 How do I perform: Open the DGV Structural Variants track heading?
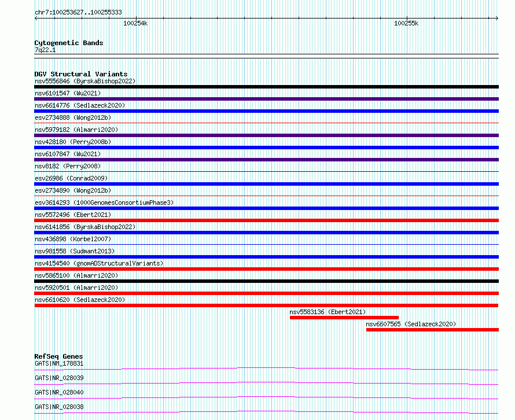(x=81, y=74)
